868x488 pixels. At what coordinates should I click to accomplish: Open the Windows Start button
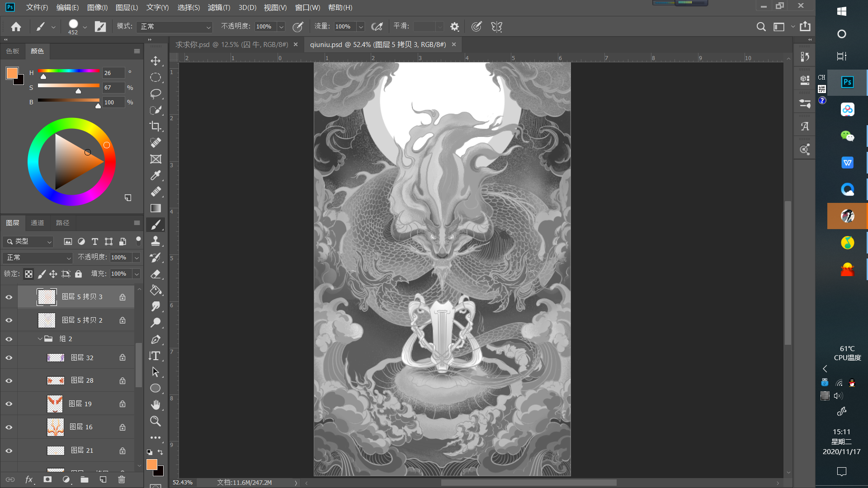point(842,11)
